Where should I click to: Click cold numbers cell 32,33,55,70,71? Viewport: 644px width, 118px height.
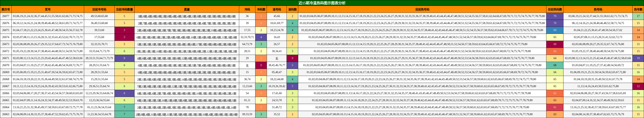99,44
